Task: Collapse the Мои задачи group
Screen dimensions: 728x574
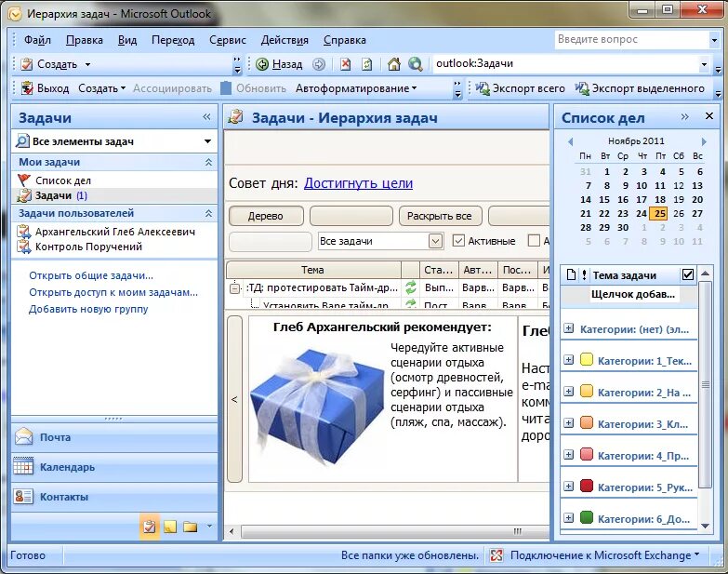Action: click(208, 162)
